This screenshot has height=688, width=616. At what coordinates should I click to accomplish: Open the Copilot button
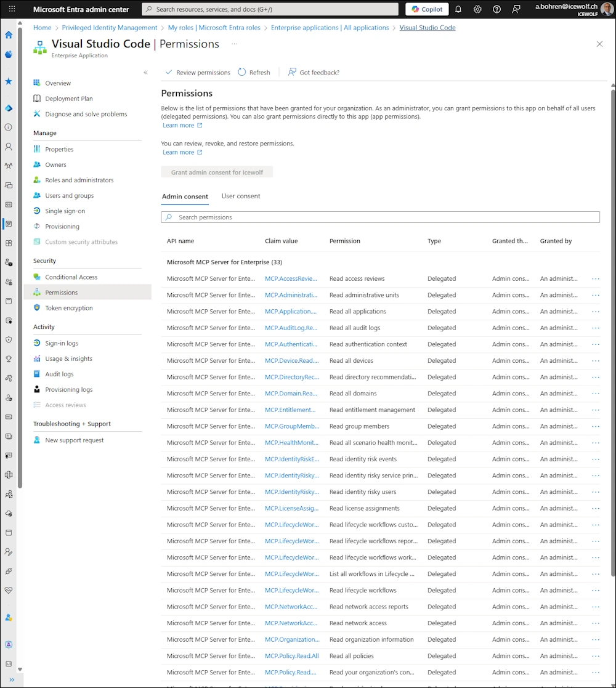[x=427, y=9]
